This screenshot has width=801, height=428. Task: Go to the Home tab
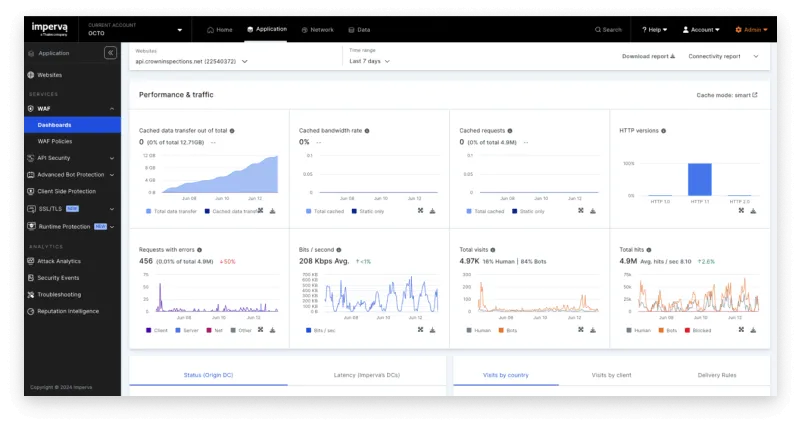click(220, 30)
